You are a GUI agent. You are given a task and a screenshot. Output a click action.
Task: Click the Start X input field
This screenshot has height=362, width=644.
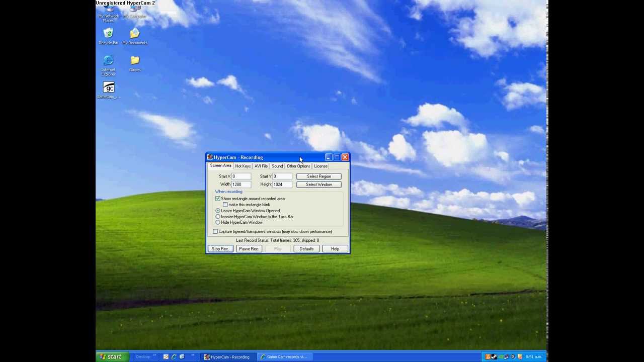coord(241,176)
